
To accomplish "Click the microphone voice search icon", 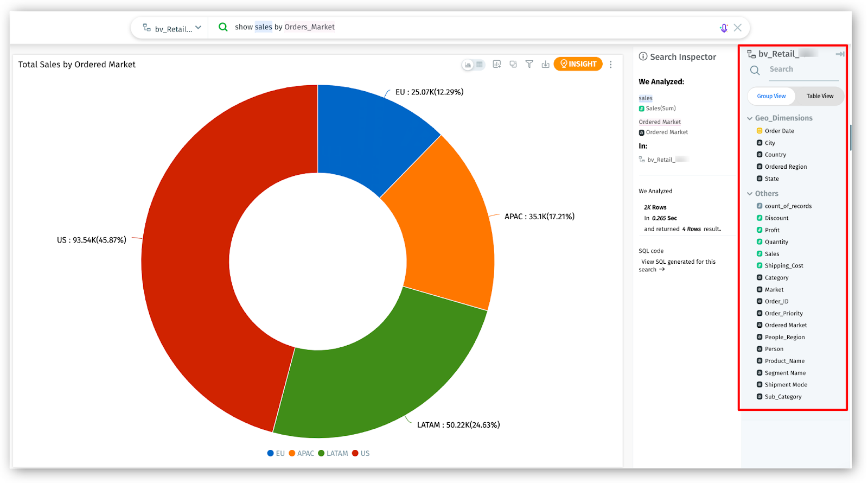I will [x=724, y=28].
